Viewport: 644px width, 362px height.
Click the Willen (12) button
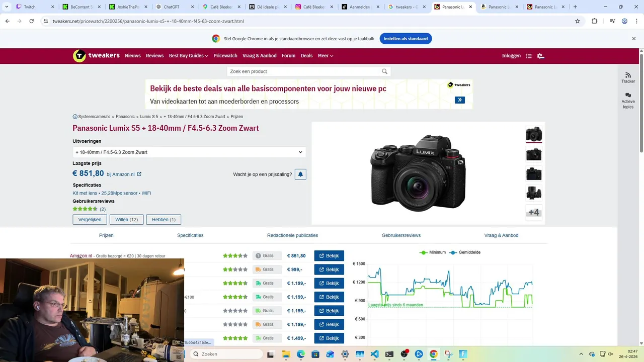click(126, 220)
